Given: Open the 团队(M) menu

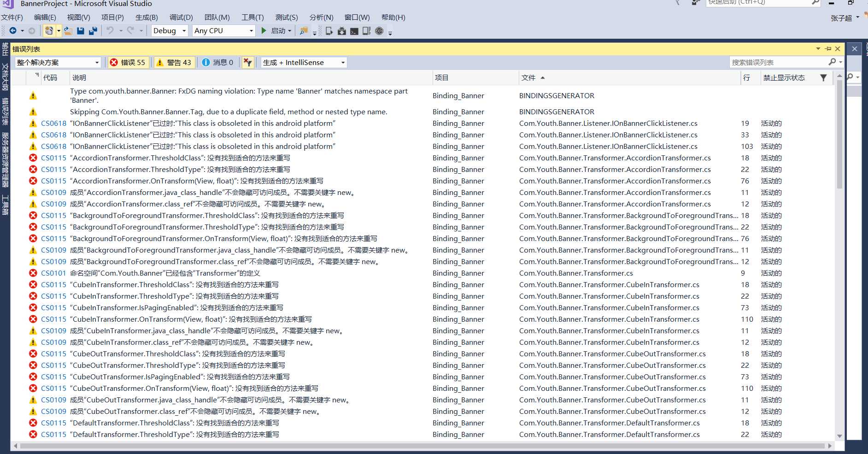Looking at the screenshot, I should click(217, 18).
